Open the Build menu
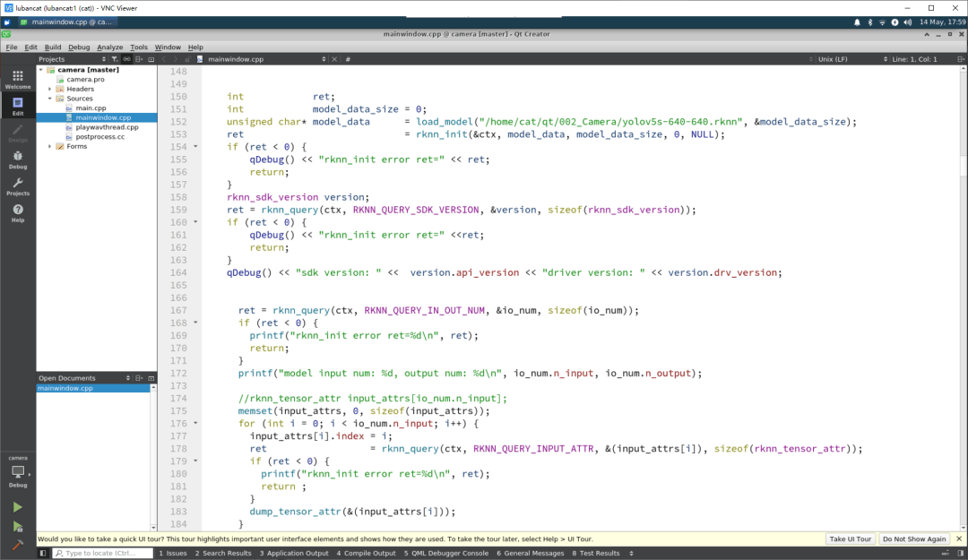Viewport: 968px width, 560px height. point(53,47)
